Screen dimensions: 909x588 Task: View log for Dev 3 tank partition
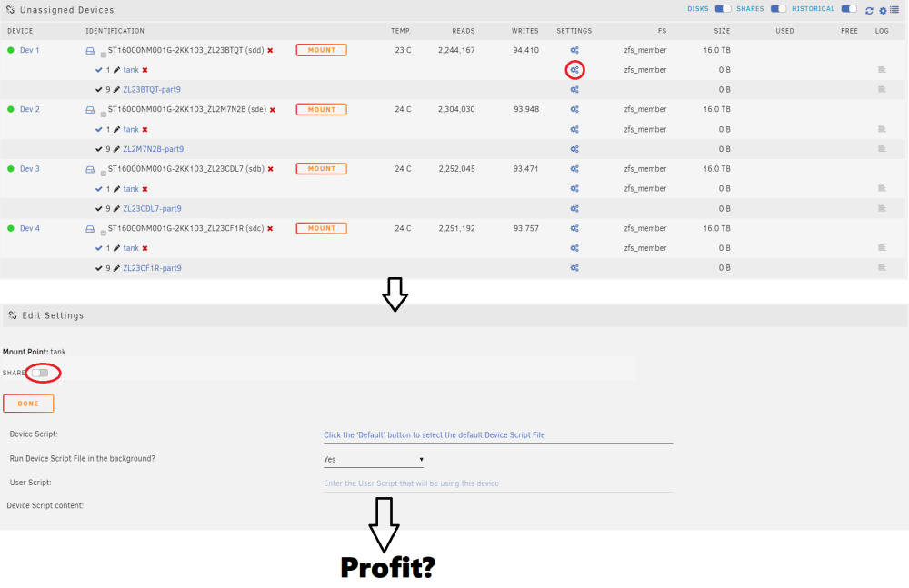[882, 188]
